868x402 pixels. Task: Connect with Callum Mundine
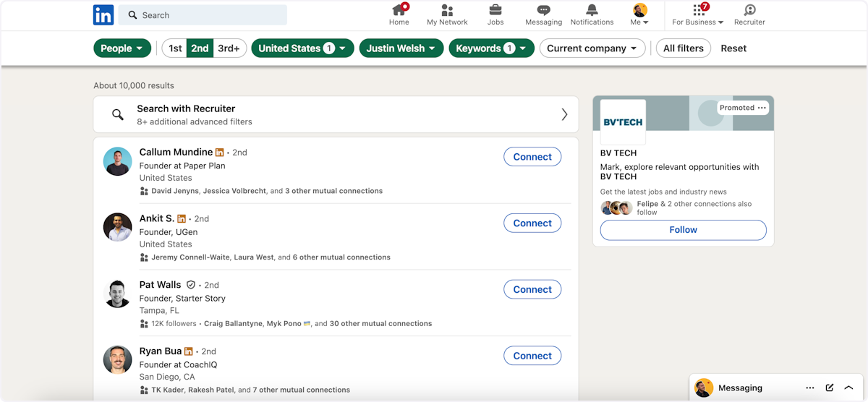[x=532, y=157]
